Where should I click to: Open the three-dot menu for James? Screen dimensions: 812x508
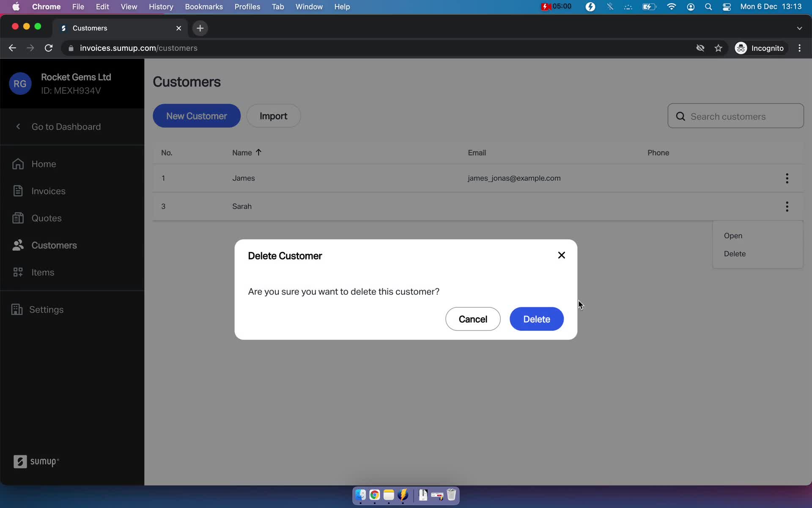point(787,178)
